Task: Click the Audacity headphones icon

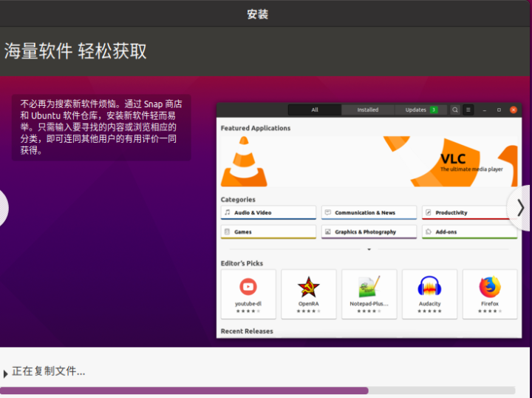Action: (429, 286)
